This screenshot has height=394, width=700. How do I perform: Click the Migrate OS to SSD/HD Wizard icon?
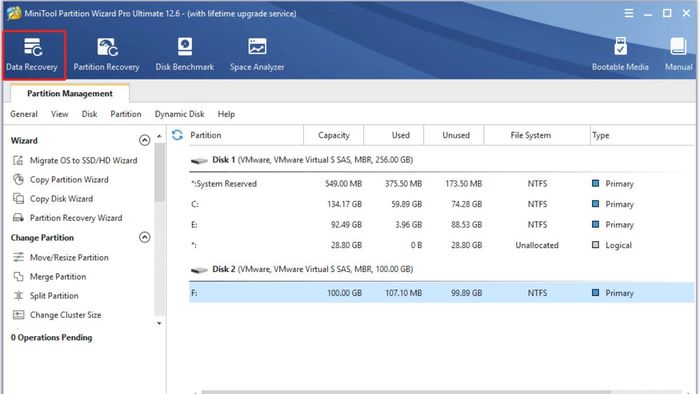[x=18, y=160]
